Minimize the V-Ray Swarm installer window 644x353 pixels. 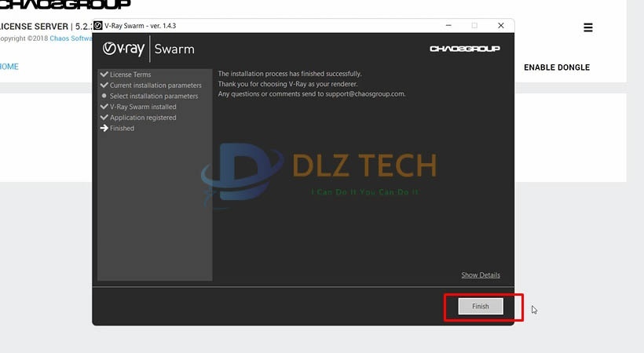pos(448,25)
